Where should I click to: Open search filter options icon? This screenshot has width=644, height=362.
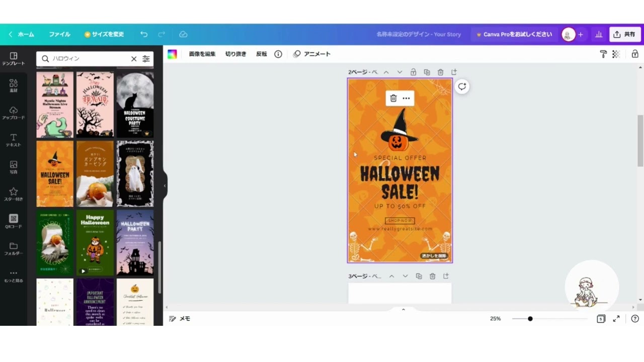click(x=146, y=59)
